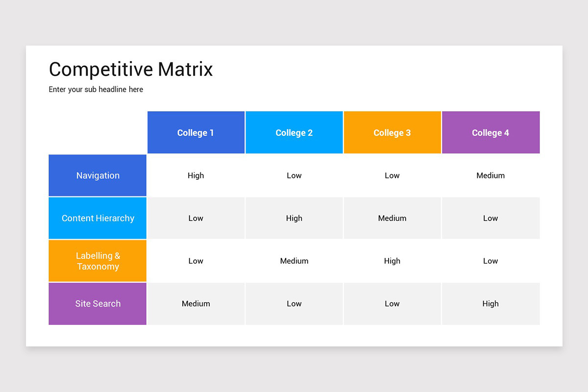Click the College 4 purple header
Viewport: 588px width, 392px height.
pos(490,132)
